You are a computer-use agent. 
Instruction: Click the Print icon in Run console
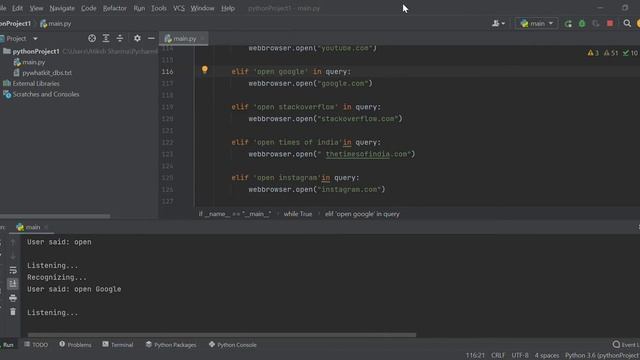13,298
